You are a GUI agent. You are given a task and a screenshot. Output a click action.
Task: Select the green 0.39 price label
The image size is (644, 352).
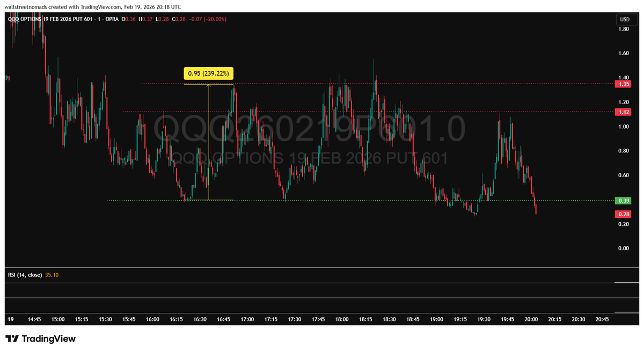[624, 201]
